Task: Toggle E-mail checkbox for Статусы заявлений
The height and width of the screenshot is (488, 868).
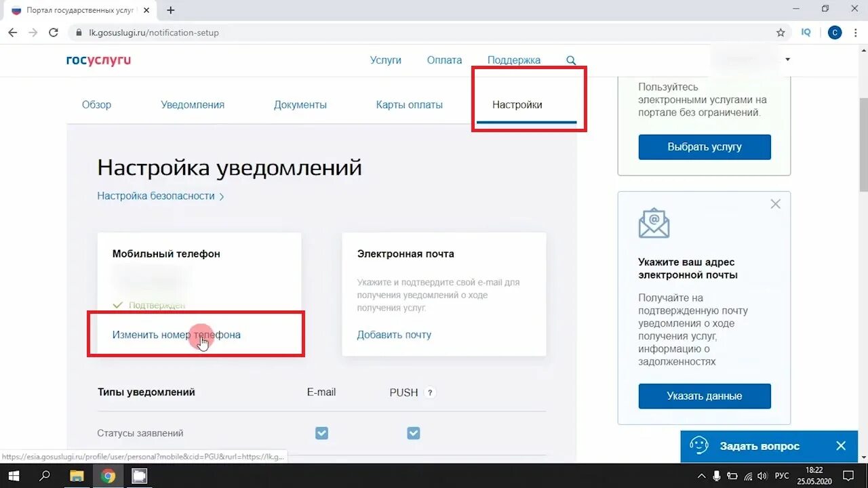Action: (x=321, y=433)
